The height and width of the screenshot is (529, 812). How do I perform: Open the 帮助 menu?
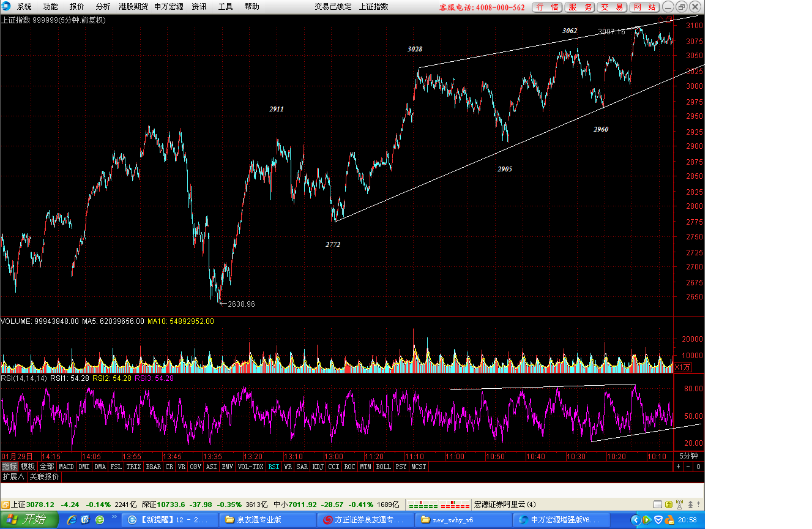[x=251, y=7]
